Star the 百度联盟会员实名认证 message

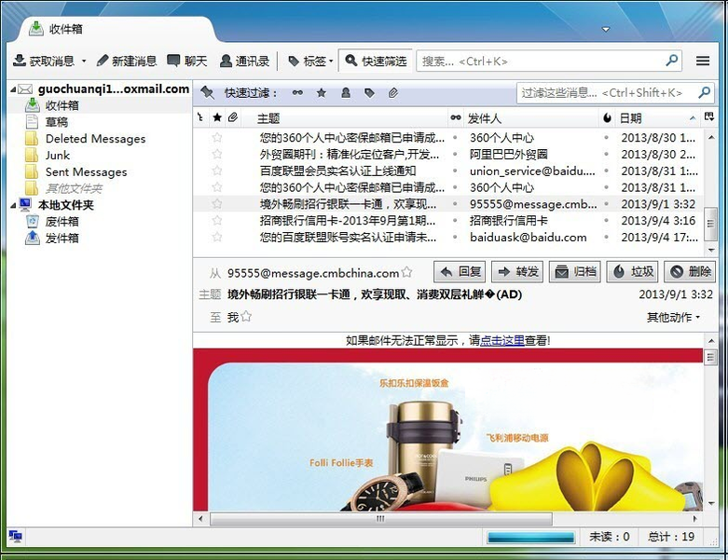tap(217, 171)
